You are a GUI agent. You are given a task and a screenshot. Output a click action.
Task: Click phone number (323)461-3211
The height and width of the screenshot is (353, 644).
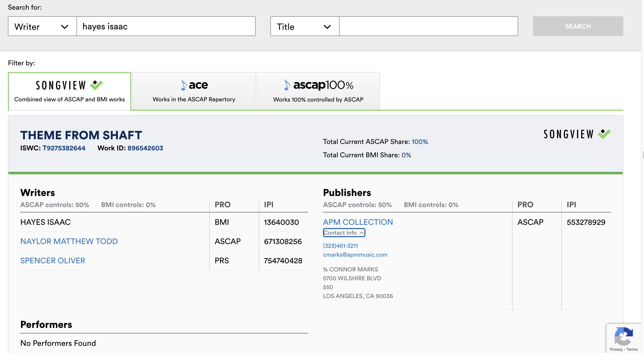(340, 246)
